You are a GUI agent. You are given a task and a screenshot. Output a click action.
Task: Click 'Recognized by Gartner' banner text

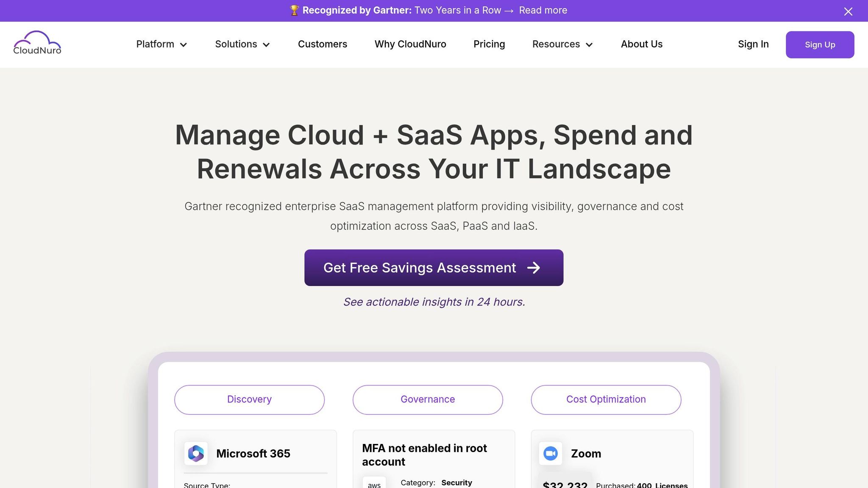pos(357,11)
